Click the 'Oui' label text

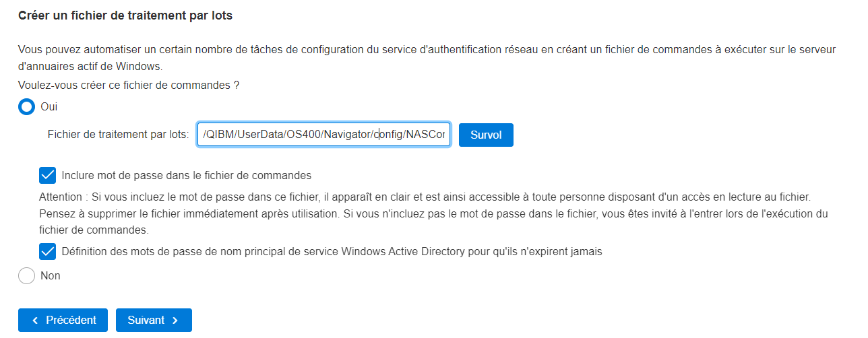point(49,107)
